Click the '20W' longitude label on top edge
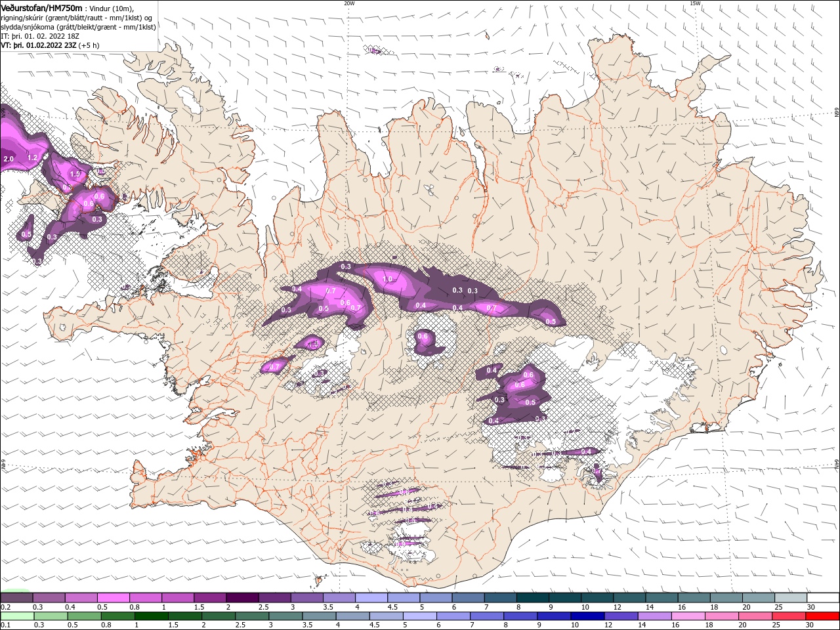 click(x=349, y=3)
